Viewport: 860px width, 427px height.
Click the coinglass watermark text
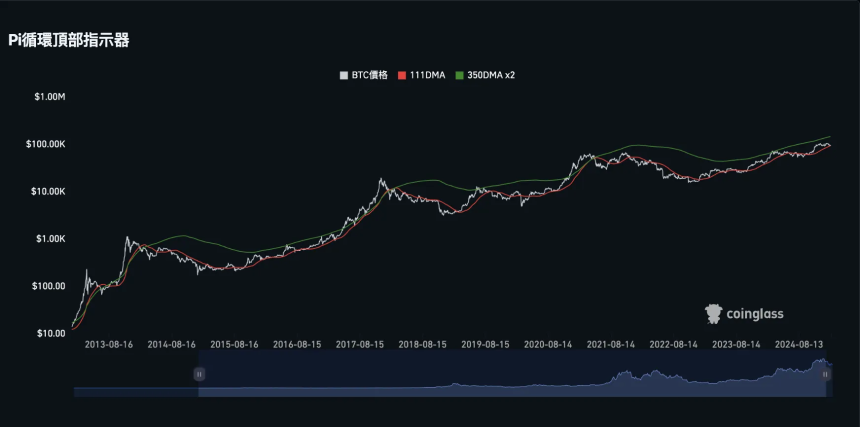[x=755, y=314]
